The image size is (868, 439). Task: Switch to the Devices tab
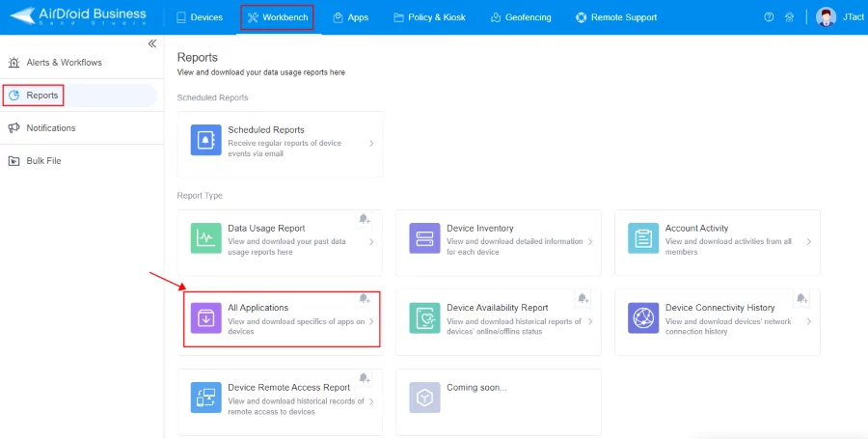[x=200, y=17]
